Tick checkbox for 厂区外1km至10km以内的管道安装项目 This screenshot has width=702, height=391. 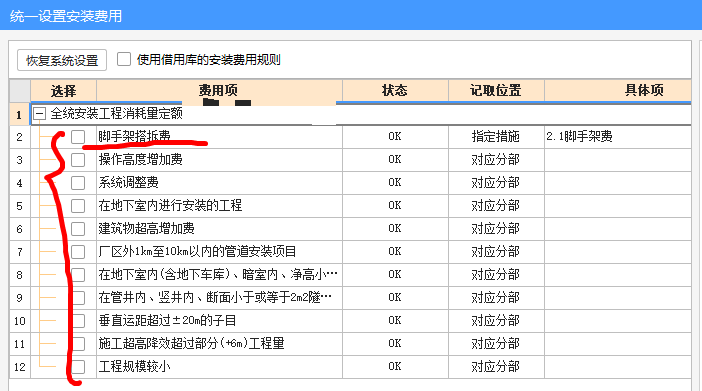(78, 252)
